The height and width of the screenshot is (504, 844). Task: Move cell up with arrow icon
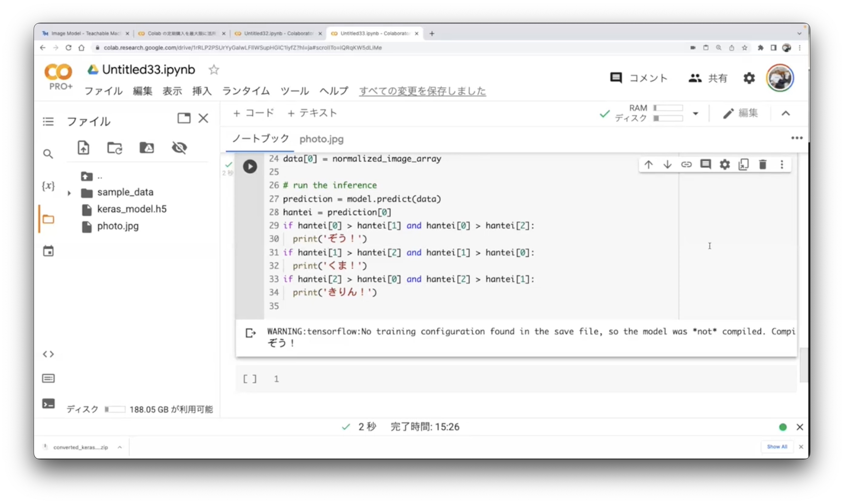648,165
